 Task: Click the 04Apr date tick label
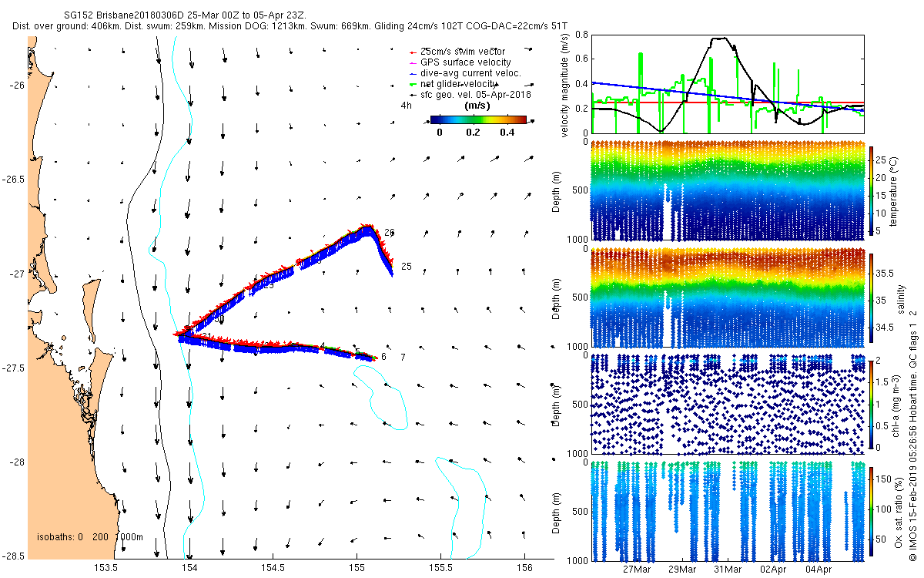[818, 570]
